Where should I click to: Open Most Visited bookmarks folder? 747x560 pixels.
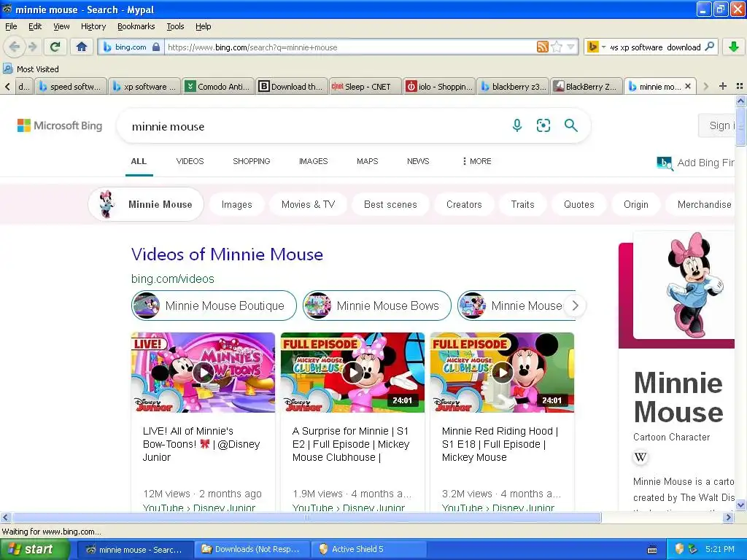[x=31, y=69]
